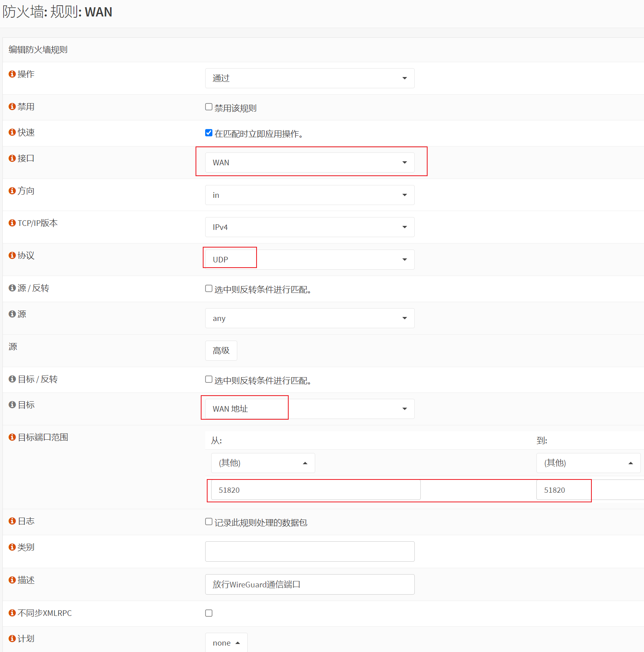The height and width of the screenshot is (652, 644).
Task: Click the info icon beside 操作
Action: [12, 74]
